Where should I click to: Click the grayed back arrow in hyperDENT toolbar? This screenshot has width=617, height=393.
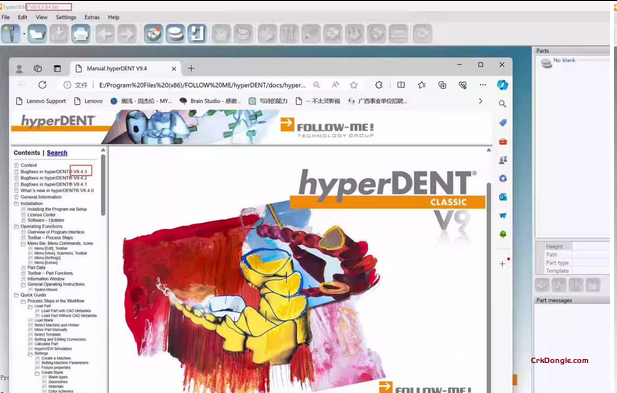[x=105, y=33]
